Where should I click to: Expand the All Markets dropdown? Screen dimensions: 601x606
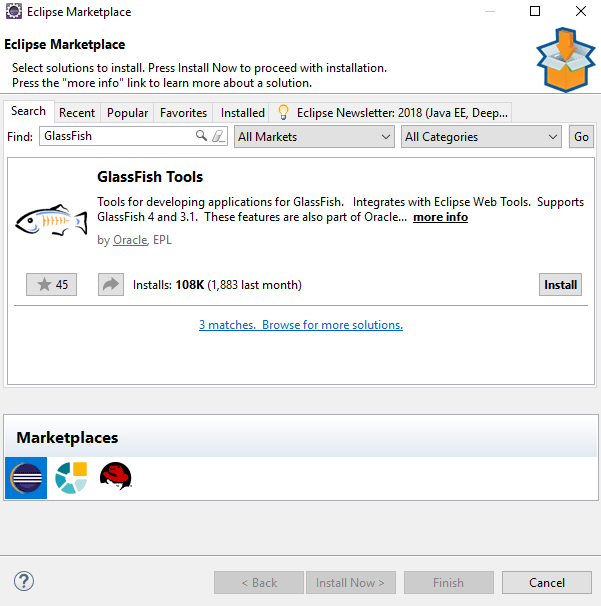[x=314, y=137]
